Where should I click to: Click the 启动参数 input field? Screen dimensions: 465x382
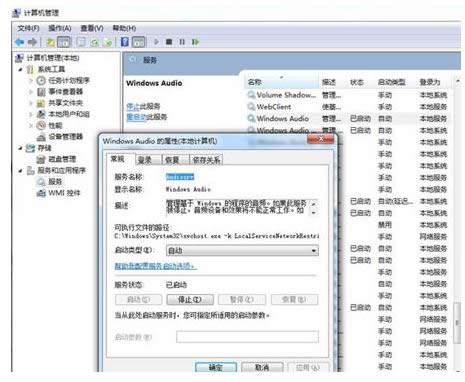pos(247,337)
